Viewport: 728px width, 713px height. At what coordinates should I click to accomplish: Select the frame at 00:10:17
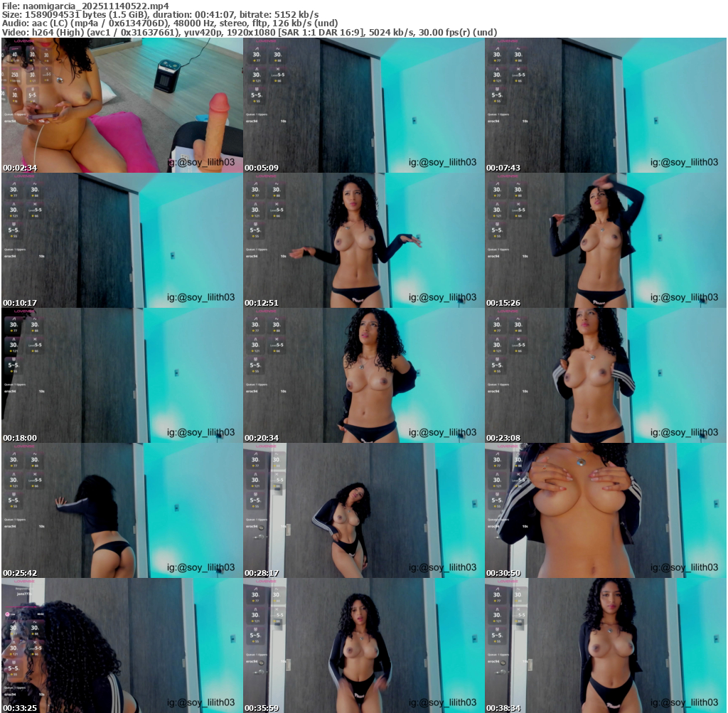pos(122,240)
